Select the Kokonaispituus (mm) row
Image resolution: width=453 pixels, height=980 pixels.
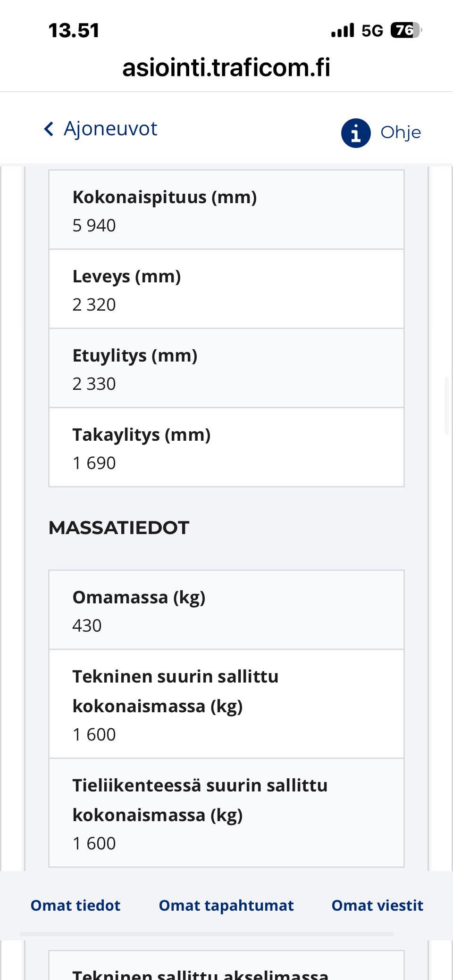(x=226, y=210)
